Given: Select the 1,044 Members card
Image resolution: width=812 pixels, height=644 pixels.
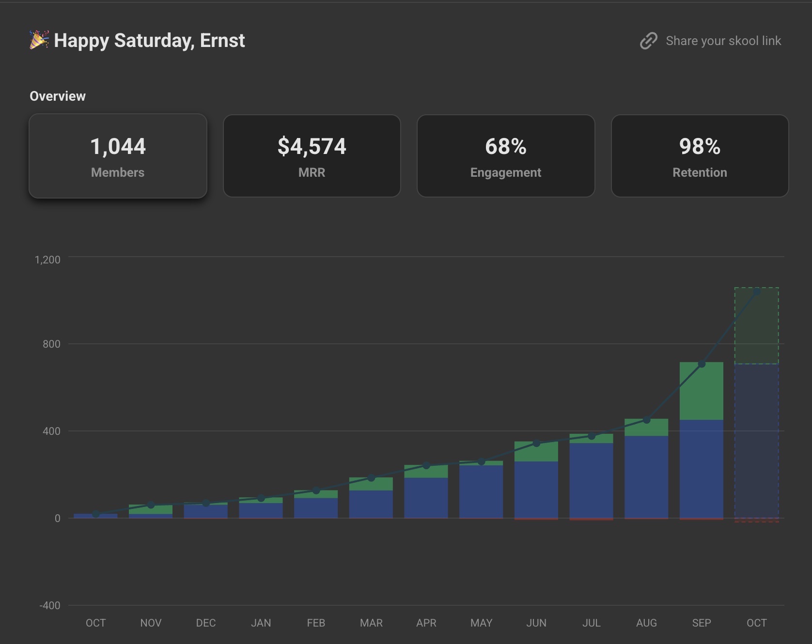Looking at the screenshot, I should (118, 156).
